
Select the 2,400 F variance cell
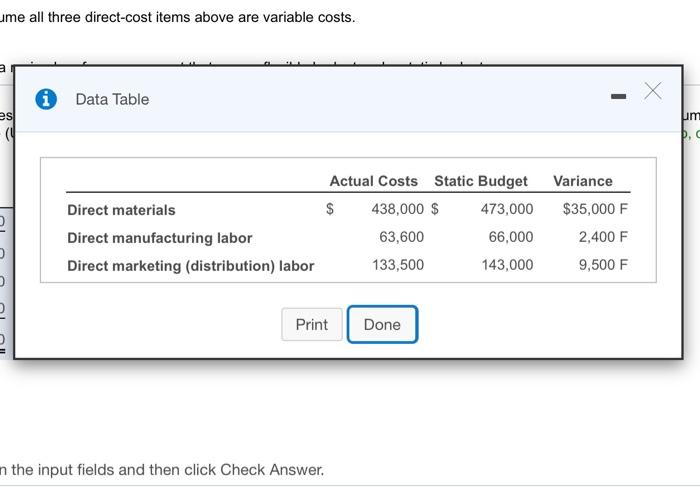tap(603, 238)
